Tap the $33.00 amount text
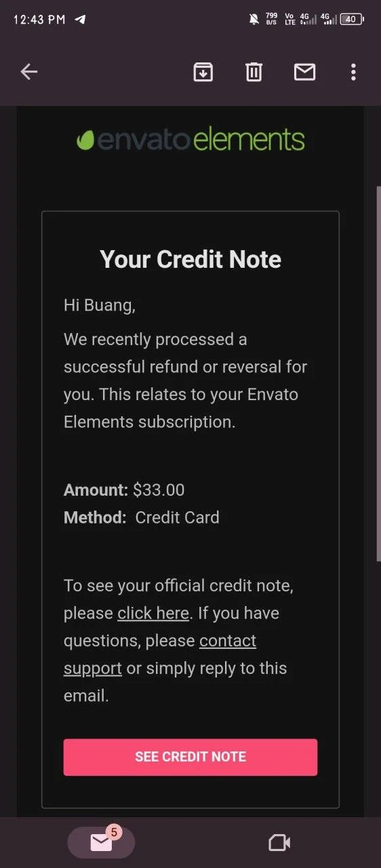This screenshot has height=868, width=381. point(159,490)
